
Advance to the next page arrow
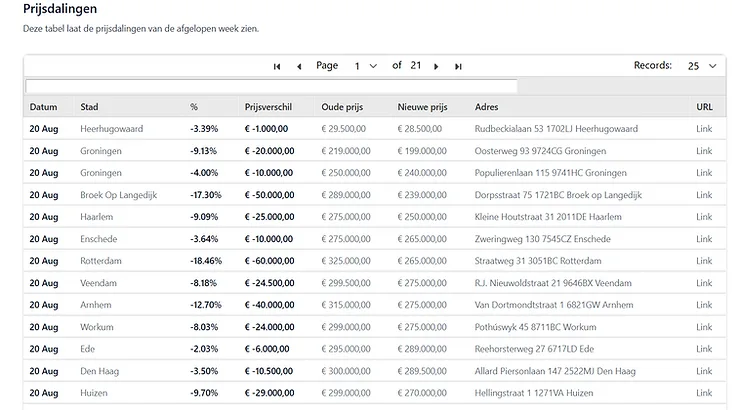pos(436,67)
